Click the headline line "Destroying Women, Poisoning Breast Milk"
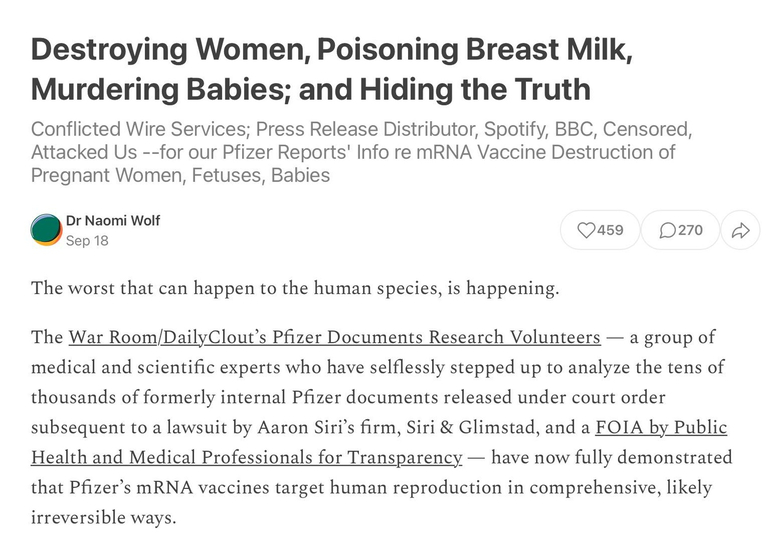Viewport: 770px width, 557px height. pos(331,49)
